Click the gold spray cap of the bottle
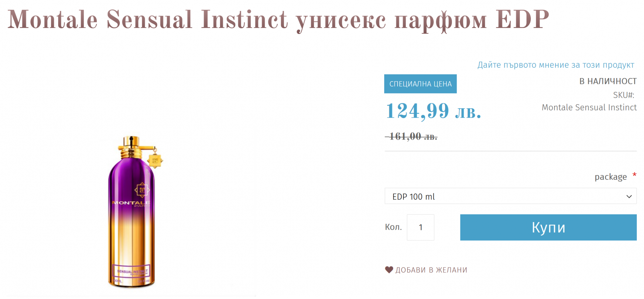This screenshot has height=299, width=644. (131, 143)
